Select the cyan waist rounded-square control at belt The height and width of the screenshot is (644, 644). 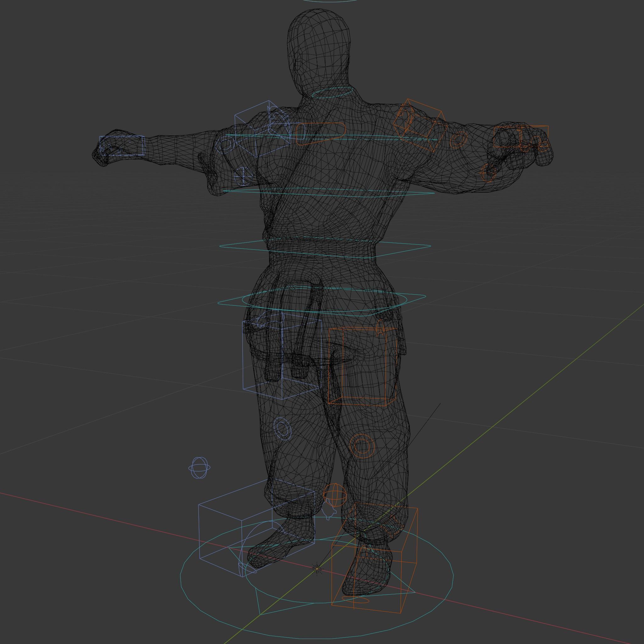pos(325,248)
